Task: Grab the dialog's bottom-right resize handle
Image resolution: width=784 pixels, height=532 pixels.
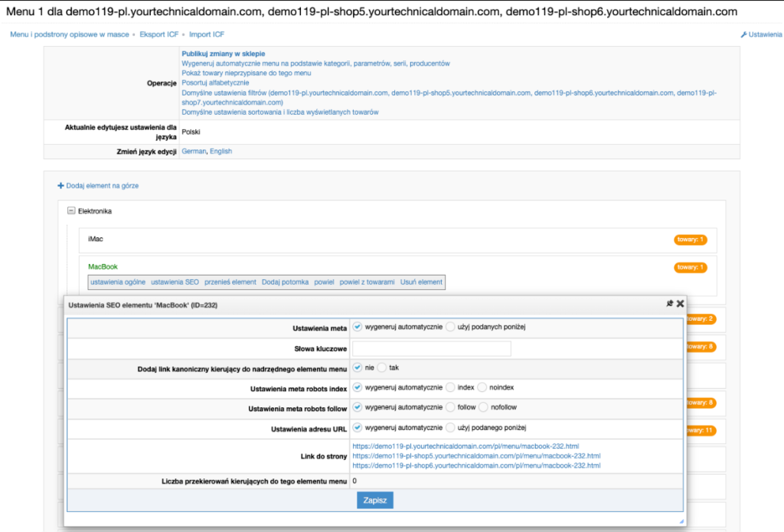Action: click(x=680, y=521)
